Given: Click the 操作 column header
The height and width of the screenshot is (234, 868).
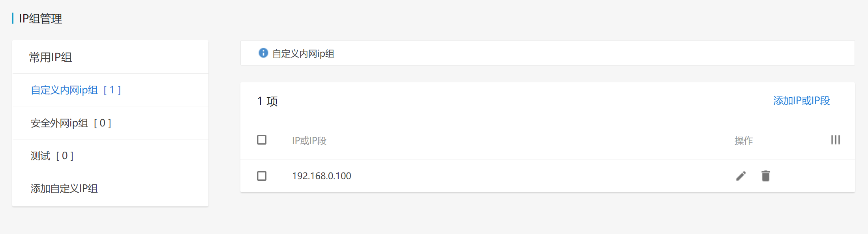Looking at the screenshot, I should coord(744,141).
